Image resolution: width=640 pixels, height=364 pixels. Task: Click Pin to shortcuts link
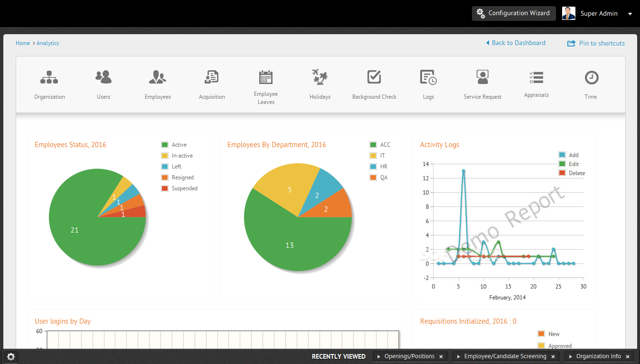click(596, 43)
